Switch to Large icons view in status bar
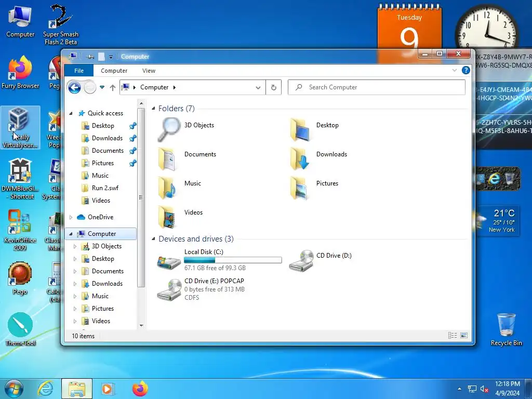This screenshot has width=532, height=399. [x=464, y=336]
